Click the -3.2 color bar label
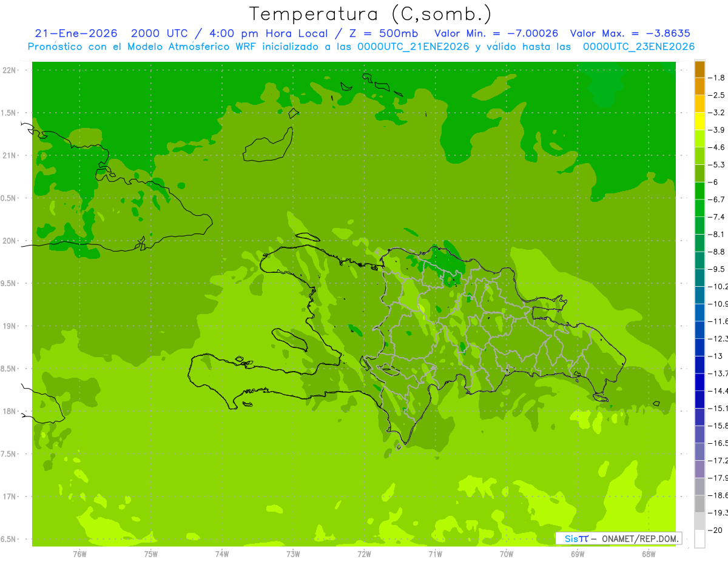Viewport: 728px width, 562px height. pyautogui.click(x=716, y=113)
